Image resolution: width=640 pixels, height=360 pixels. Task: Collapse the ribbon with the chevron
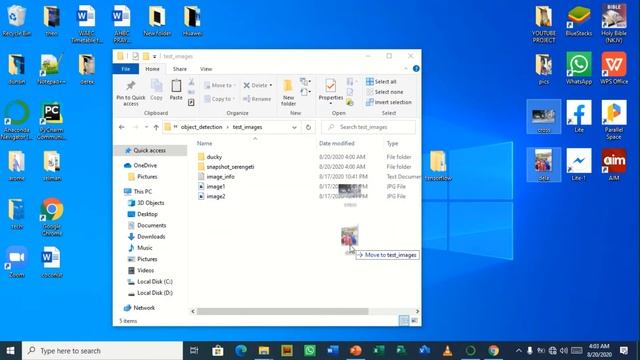406,69
